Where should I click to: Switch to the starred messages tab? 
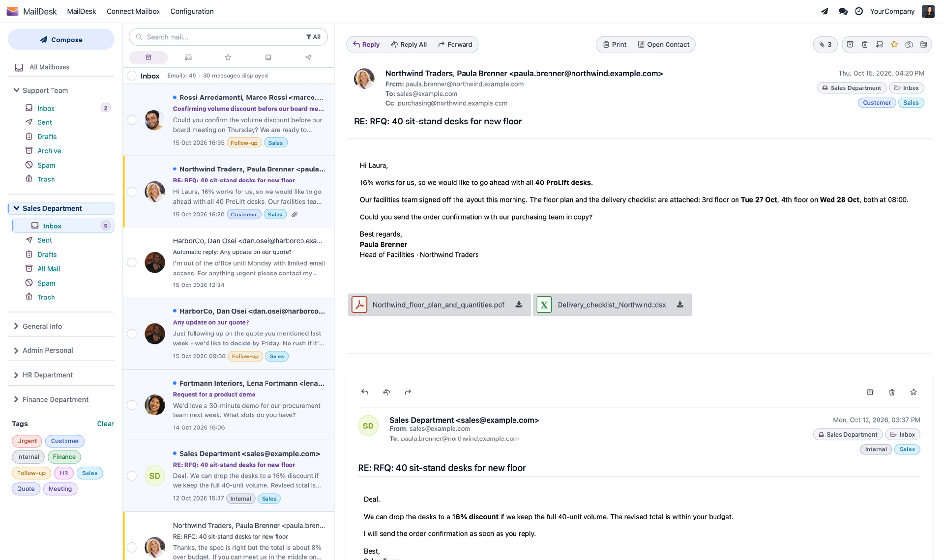[x=228, y=57]
